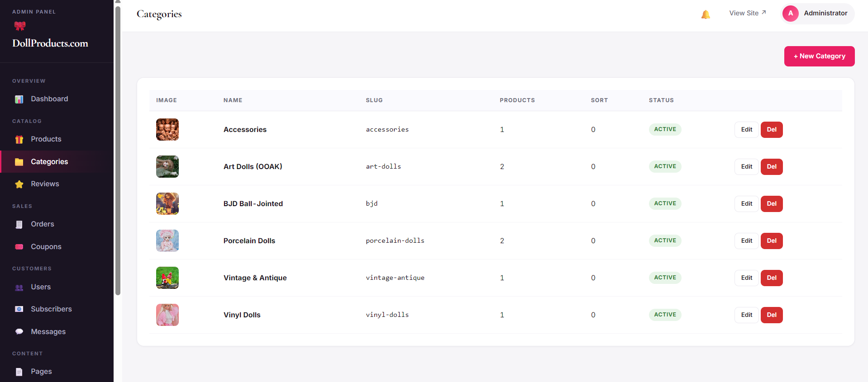Screen dimensions: 868x382
Task: Click the Art Dolls category thumbnail
Action: [167, 167]
